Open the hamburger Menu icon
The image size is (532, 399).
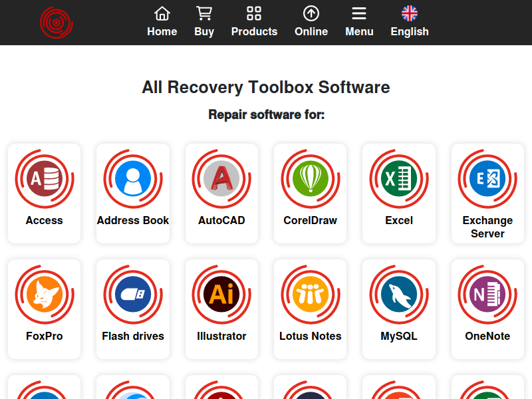click(359, 13)
